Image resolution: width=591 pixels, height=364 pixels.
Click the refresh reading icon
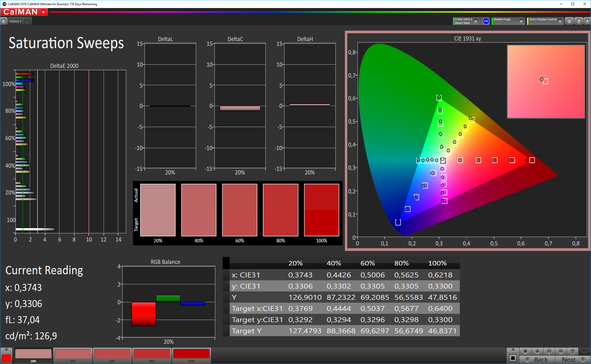click(572, 351)
